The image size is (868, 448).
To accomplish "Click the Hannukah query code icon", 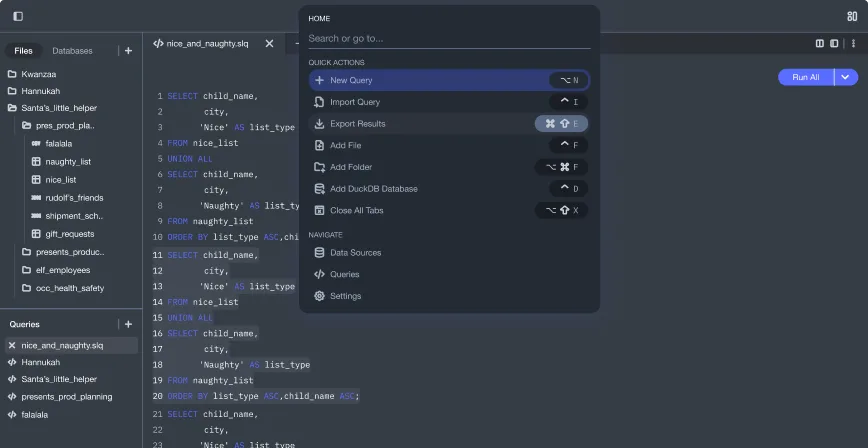I will (x=12, y=362).
